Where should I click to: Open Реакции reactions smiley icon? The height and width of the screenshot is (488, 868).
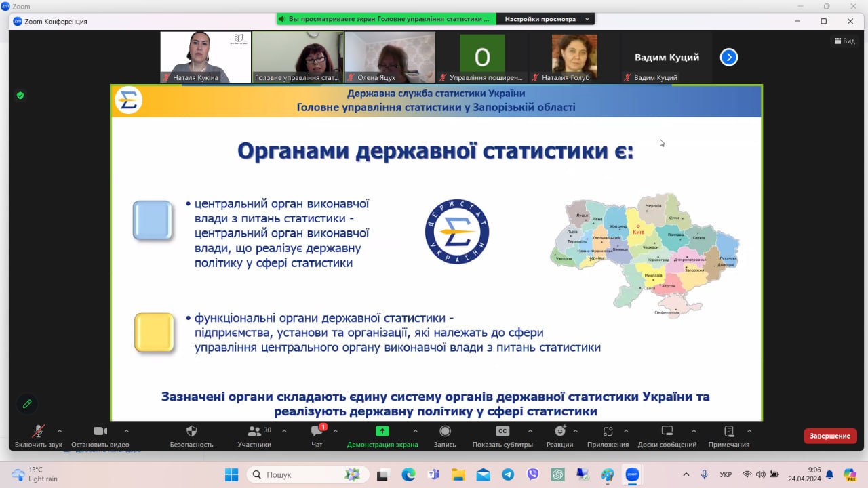[559, 432]
